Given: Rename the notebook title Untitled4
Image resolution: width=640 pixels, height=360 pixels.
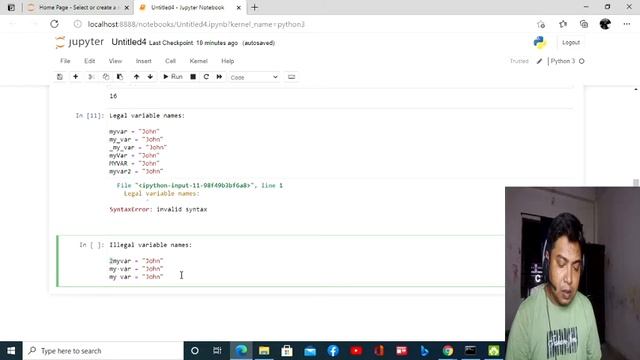Looking at the screenshot, I should [129, 42].
